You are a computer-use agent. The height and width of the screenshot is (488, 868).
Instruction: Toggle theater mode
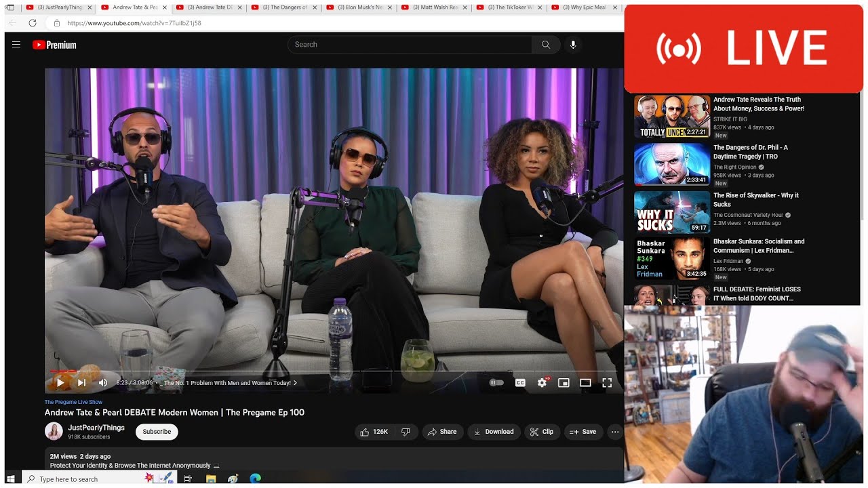tap(585, 383)
